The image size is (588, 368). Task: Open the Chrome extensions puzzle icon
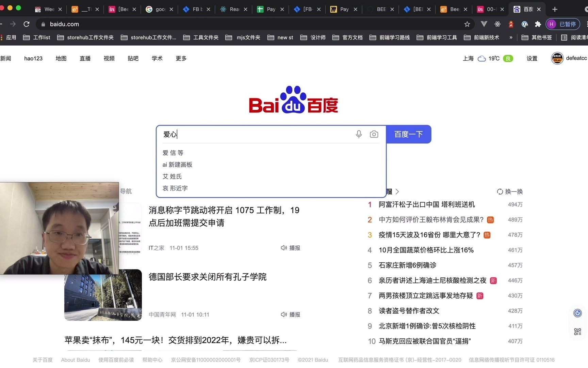click(x=538, y=24)
